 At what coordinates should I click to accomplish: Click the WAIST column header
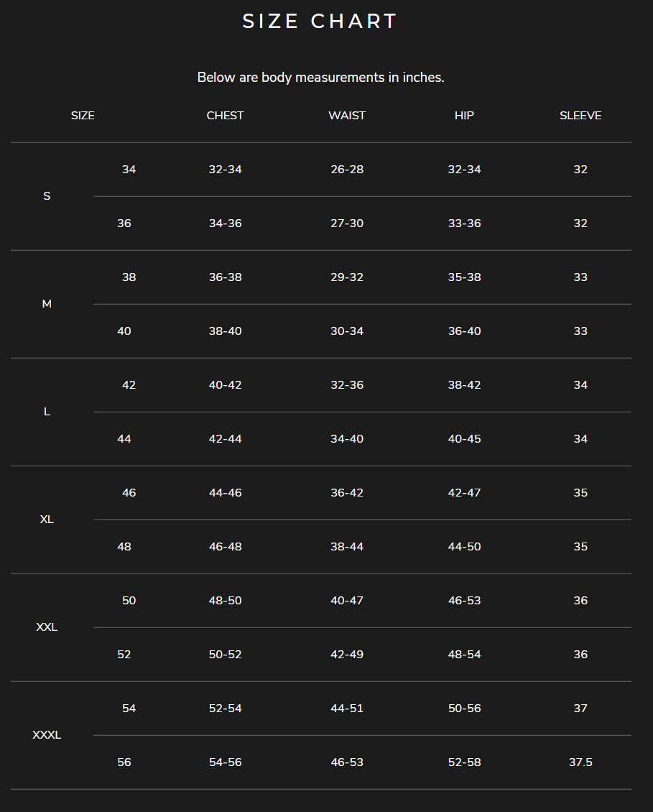coord(347,116)
